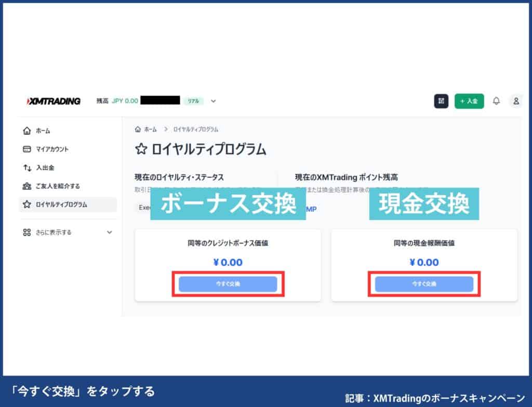Open the user profile icon
The width and height of the screenshot is (532, 407).
point(516,101)
